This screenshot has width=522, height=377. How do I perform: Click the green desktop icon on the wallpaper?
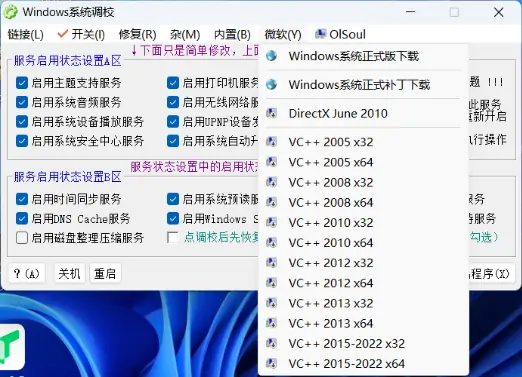(x=11, y=347)
